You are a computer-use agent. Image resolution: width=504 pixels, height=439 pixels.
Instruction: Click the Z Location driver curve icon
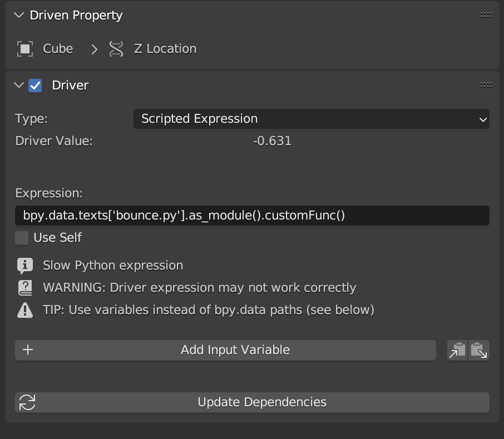tap(116, 49)
